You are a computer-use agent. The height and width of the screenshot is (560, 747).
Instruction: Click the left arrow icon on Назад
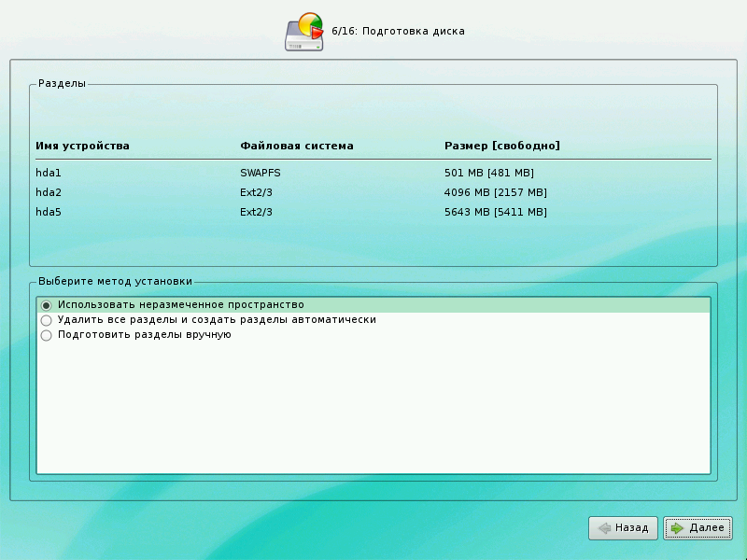605,528
